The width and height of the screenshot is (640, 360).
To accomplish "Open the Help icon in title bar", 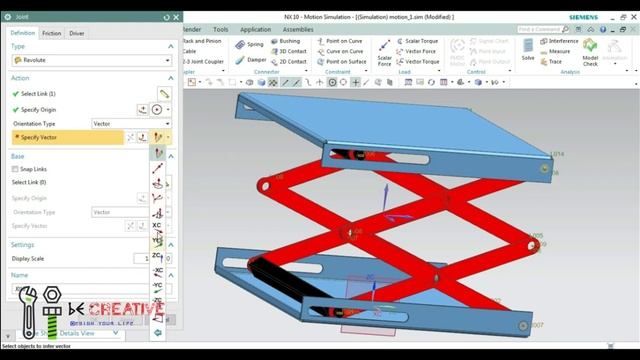I will (x=603, y=29).
